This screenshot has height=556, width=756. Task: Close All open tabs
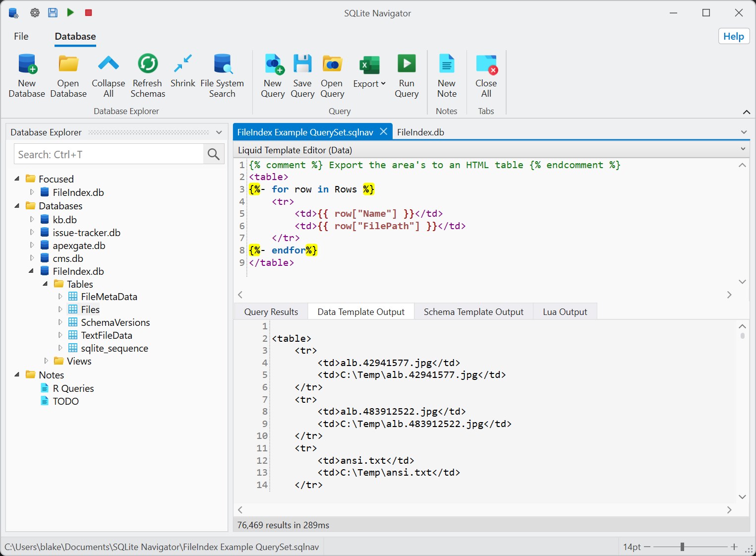(485, 75)
